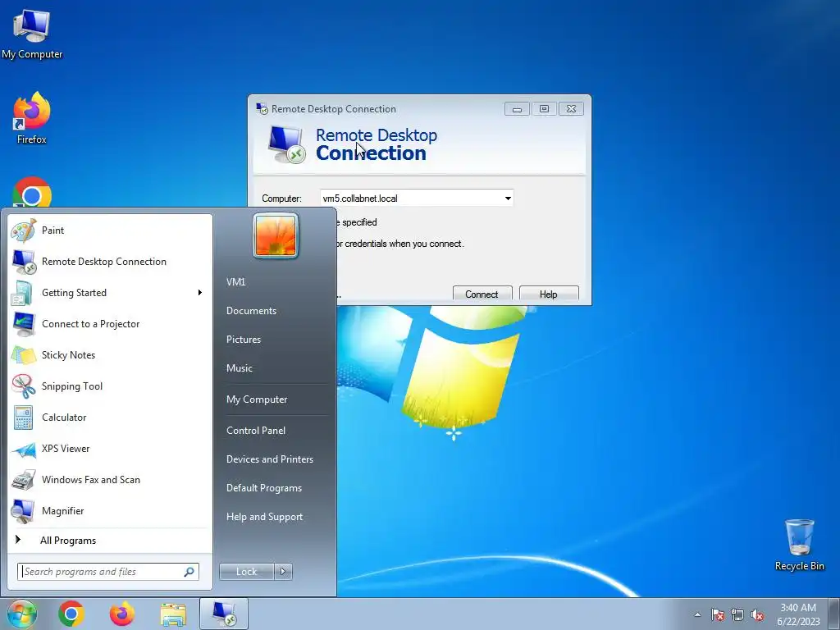840x630 pixels.
Task: Open Windows Explorer from the taskbar
Action: click(x=174, y=614)
